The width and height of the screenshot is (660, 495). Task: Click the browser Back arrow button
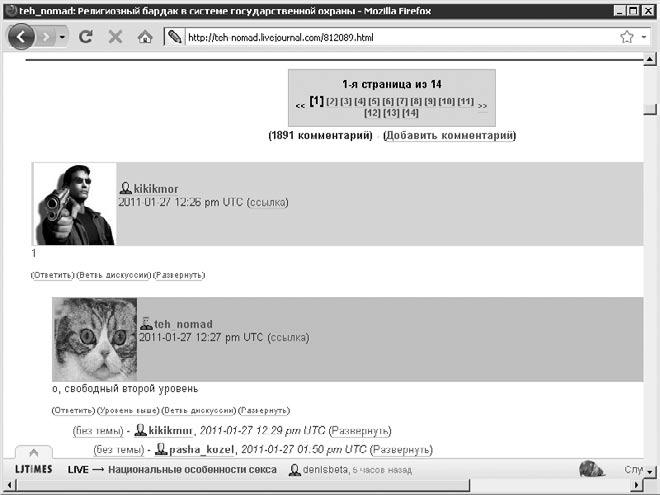pos(23,36)
